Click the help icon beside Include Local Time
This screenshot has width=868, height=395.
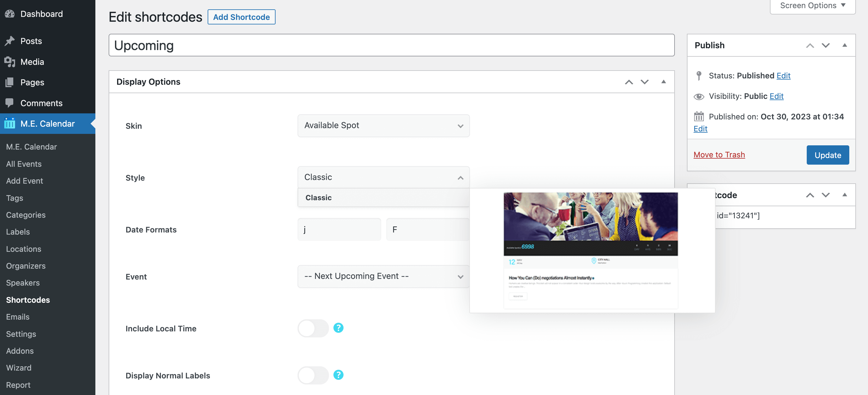[338, 328]
